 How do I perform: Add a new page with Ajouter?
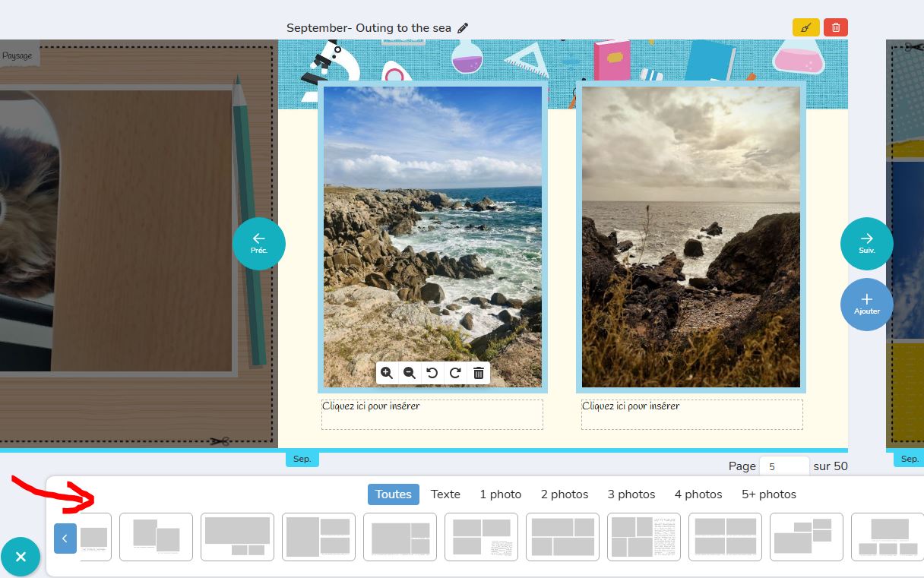866,305
